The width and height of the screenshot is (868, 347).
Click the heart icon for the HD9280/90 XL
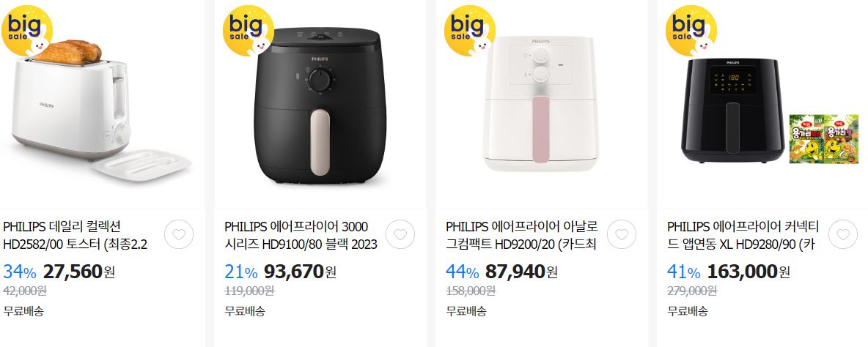[x=843, y=234]
